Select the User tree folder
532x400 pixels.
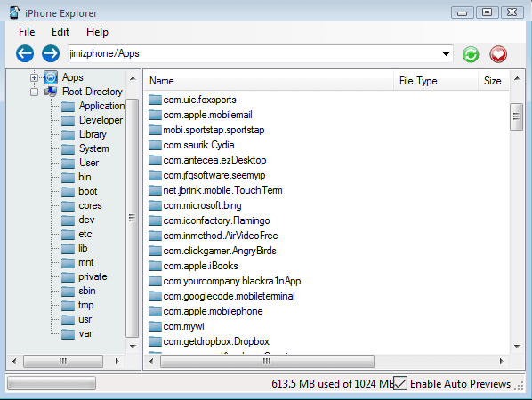(89, 163)
